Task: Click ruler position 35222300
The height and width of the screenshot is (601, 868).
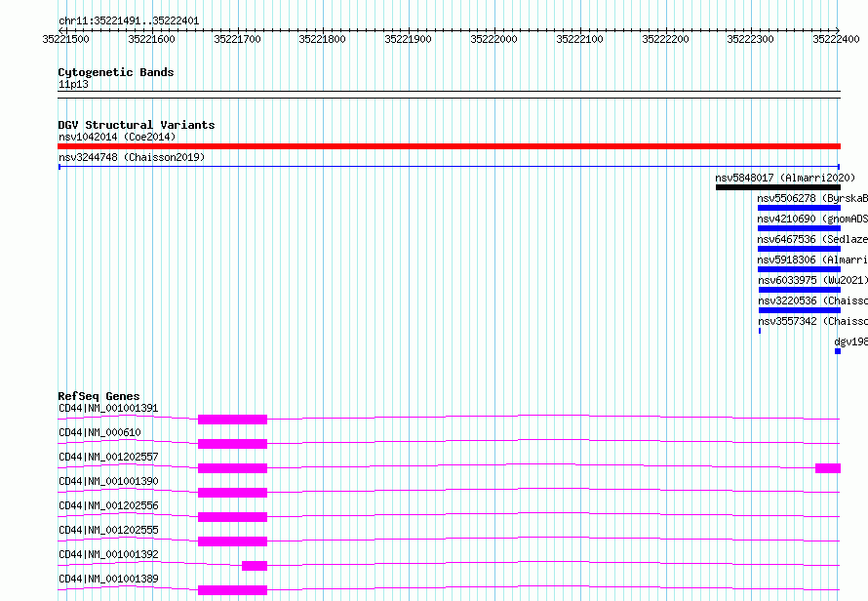Action: 750,39
